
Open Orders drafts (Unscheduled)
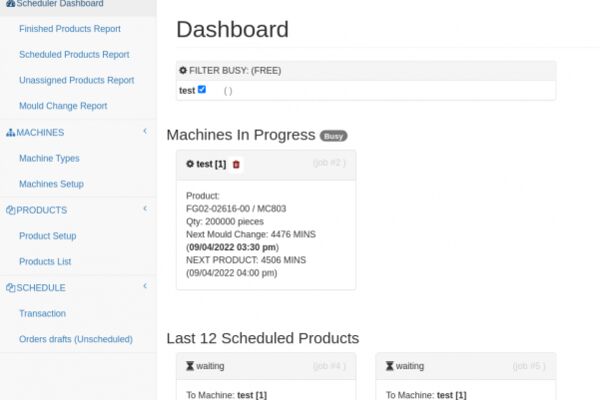76,339
